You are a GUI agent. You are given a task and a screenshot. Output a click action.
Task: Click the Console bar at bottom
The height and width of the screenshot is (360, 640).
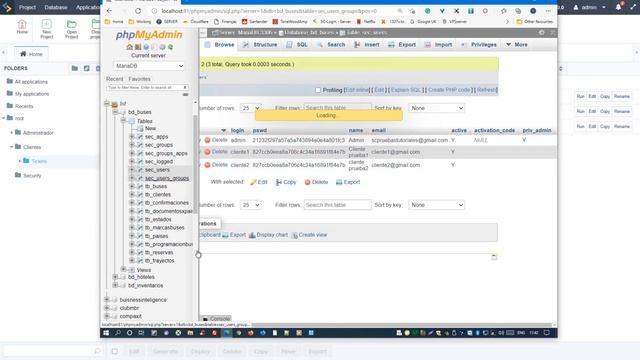point(217,318)
